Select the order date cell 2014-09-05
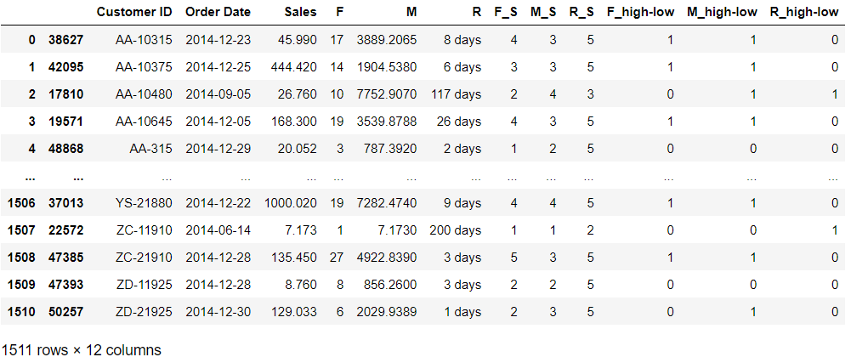 click(x=218, y=93)
